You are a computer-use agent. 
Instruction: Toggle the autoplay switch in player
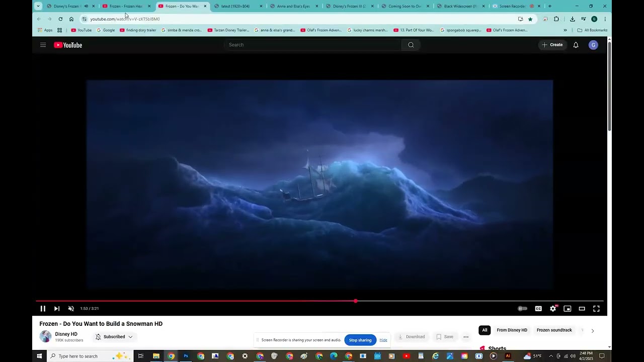click(x=523, y=309)
